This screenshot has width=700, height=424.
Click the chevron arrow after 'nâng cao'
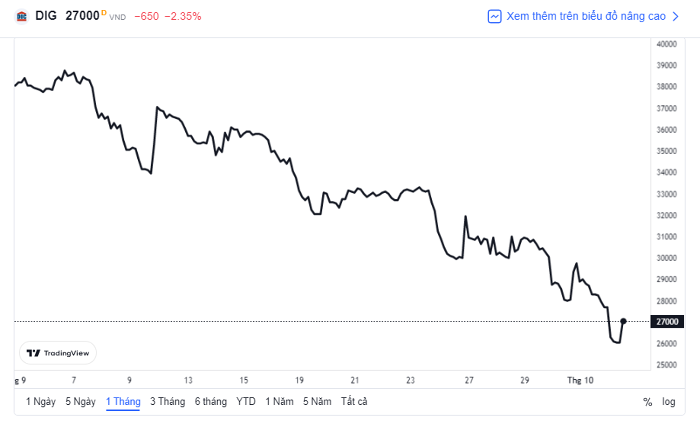click(675, 17)
